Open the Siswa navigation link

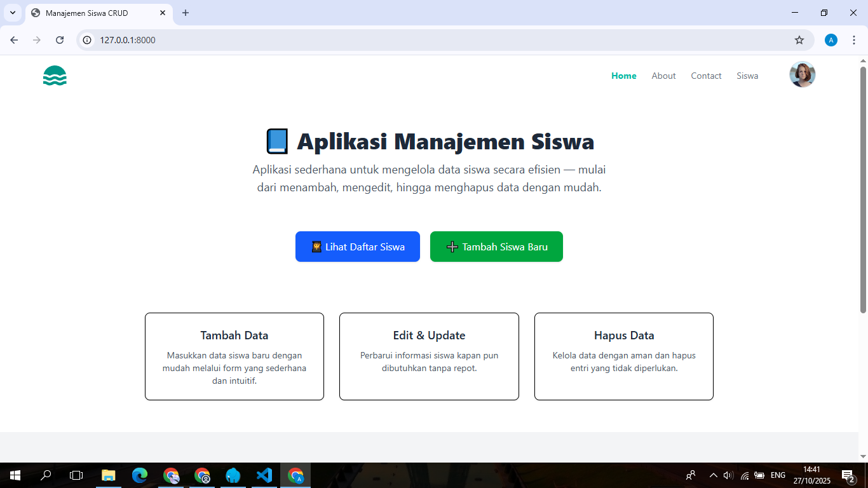(747, 76)
